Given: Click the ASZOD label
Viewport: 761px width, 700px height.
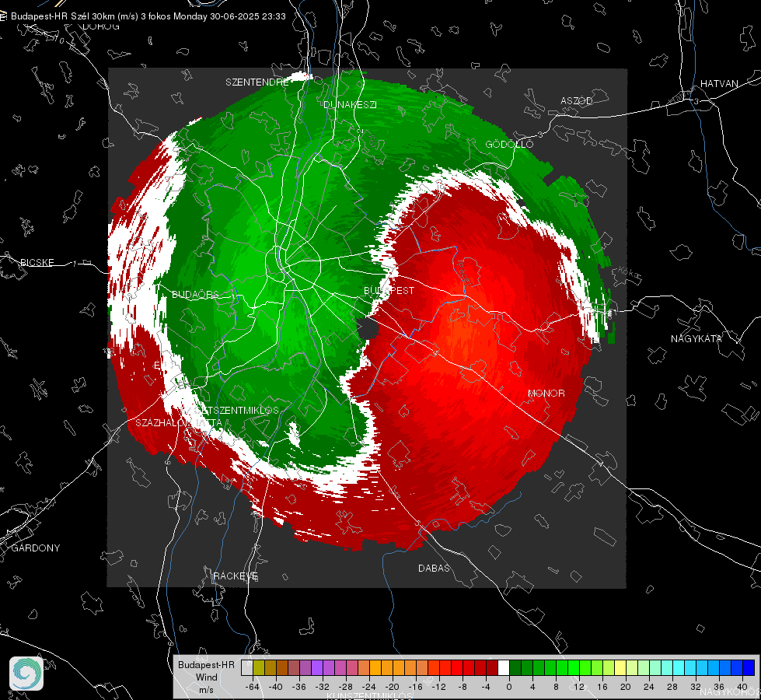Looking at the screenshot, I should (577, 100).
